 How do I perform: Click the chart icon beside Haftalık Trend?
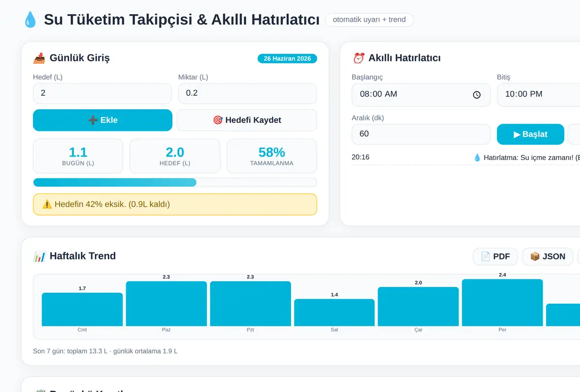coord(39,256)
